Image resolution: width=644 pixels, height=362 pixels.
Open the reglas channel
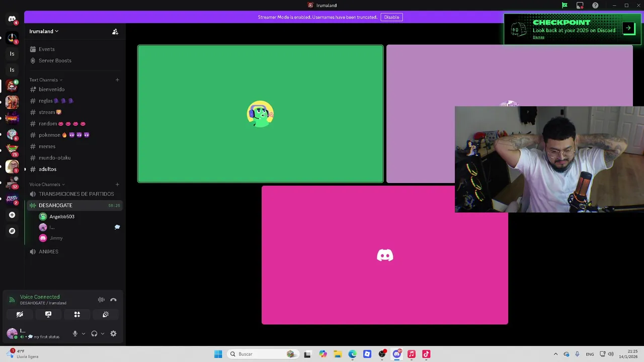[74, 101]
